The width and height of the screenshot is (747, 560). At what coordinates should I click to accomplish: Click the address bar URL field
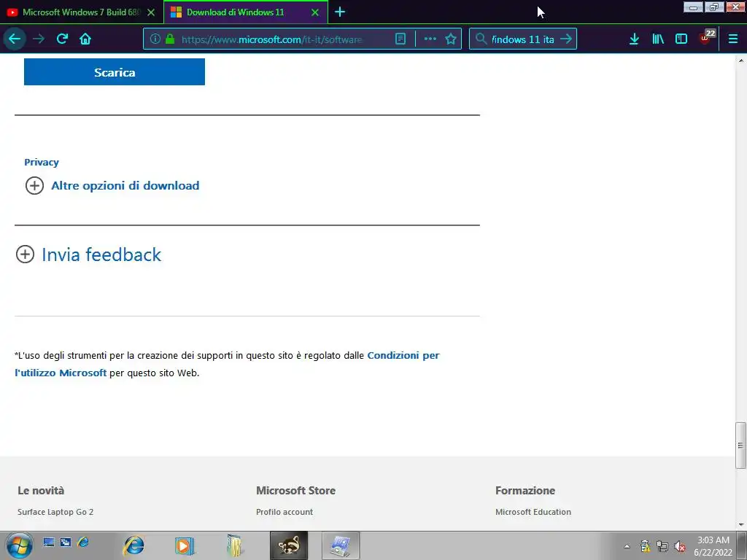[271, 39]
